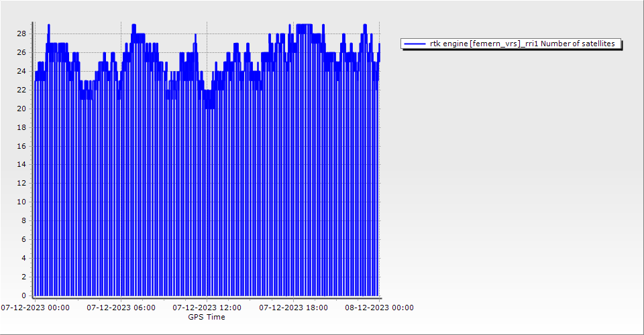Click the '07-12-2023 18:00' x-axis label
This screenshot has height=335, width=644.
pos(293,308)
